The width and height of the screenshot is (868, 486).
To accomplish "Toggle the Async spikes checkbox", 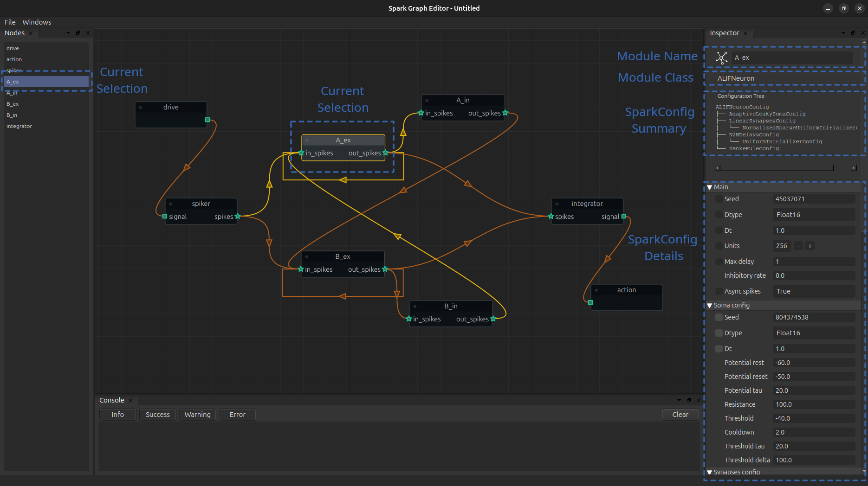I will click(x=719, y=291).
